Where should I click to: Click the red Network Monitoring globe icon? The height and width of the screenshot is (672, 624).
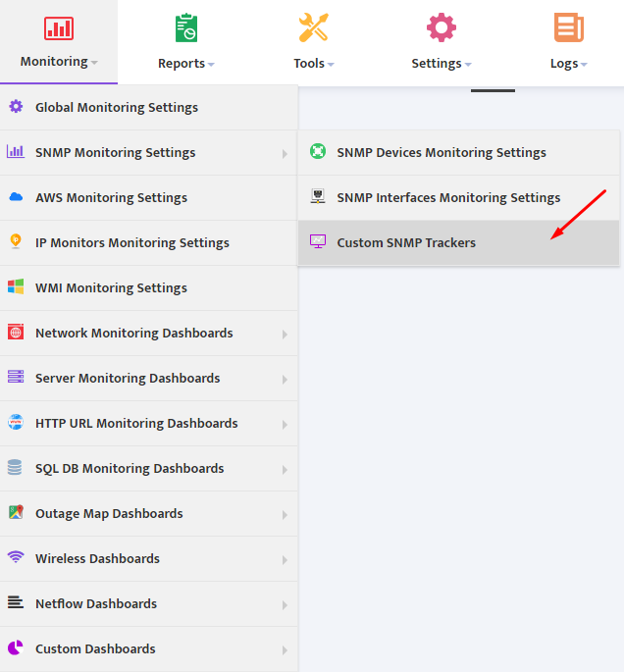16,333
